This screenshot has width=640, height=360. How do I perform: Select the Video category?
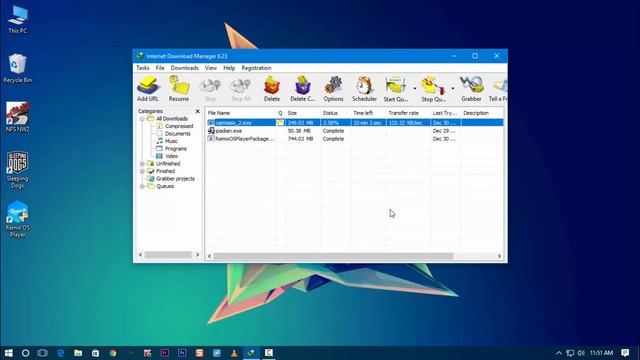[x=171, y=156]
